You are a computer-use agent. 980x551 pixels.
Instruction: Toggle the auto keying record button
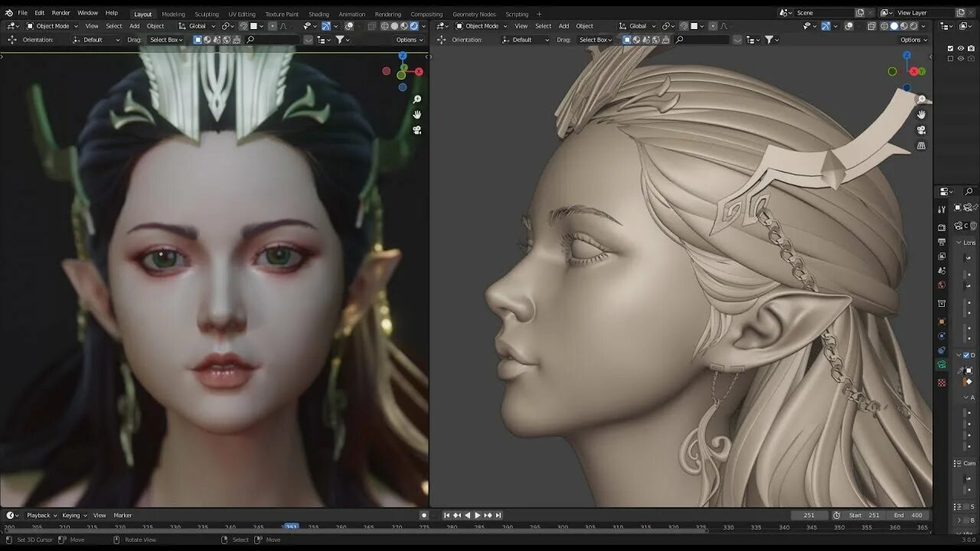[424, 516]
